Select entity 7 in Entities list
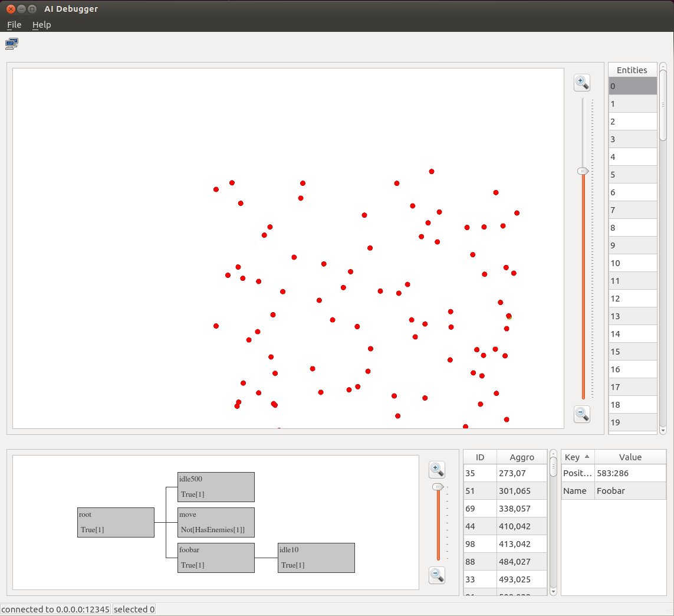674x616 pixels. tap(632, 210)
